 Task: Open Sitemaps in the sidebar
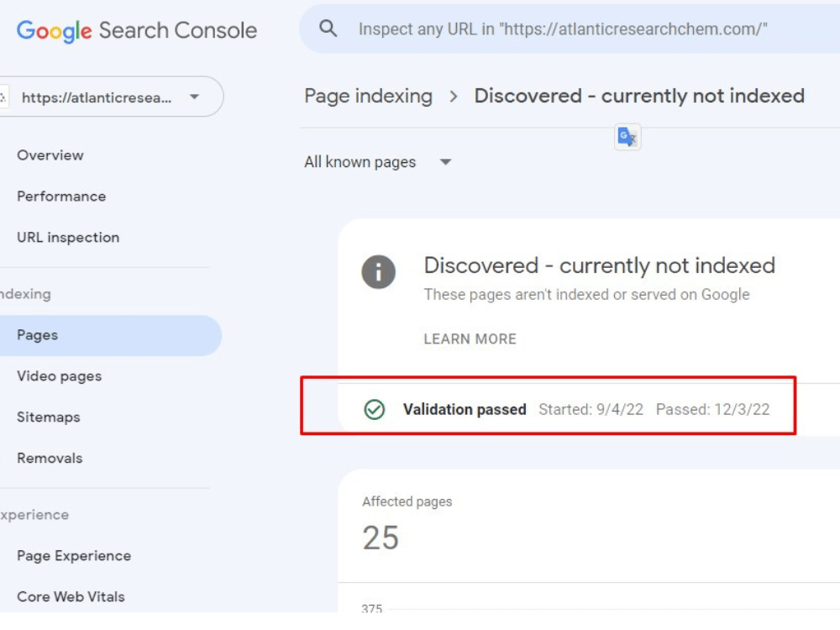[49, 417]
